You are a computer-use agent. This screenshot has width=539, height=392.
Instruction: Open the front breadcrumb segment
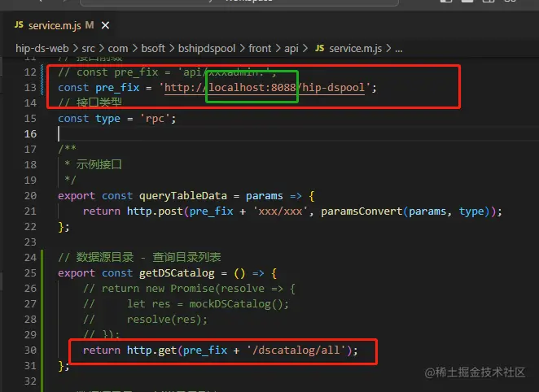260,49
